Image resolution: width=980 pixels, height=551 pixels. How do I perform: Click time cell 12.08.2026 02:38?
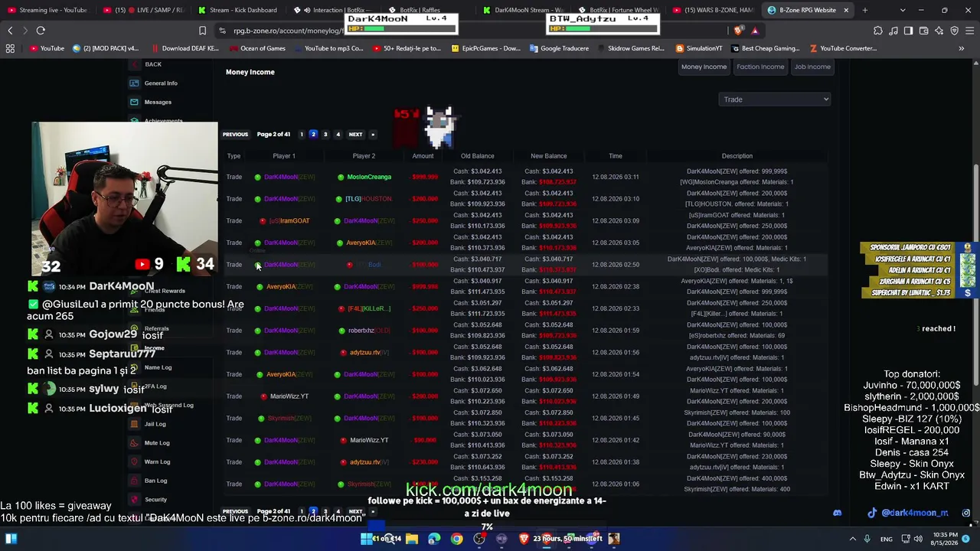[615, 287]
